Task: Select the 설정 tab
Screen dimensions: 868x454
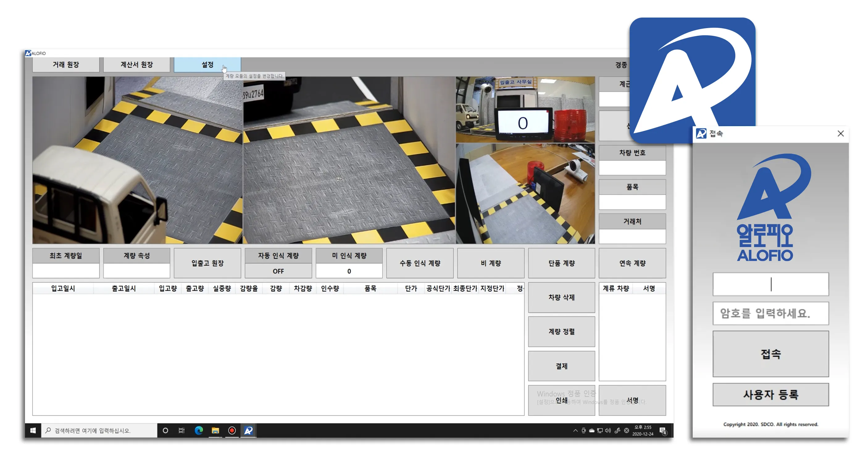Action: click(207, 65)
